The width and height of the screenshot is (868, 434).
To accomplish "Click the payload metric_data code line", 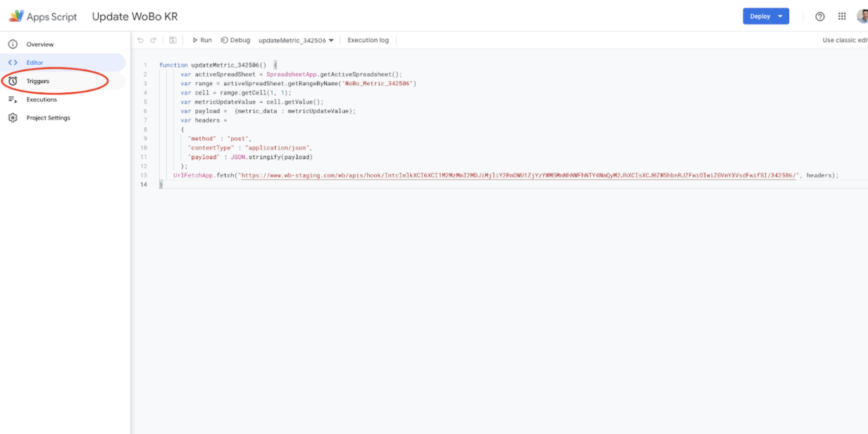I will [x=268, y=111].
